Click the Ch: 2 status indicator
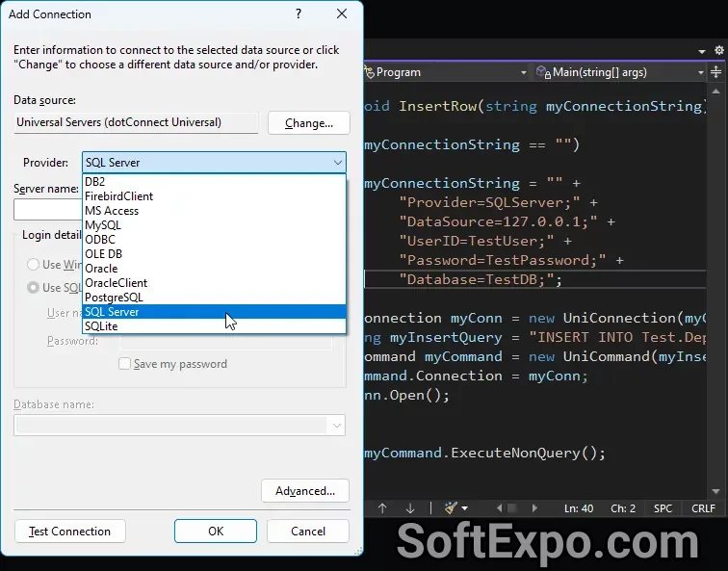Viewport: 728px width, 571px height. coord(623,508)
